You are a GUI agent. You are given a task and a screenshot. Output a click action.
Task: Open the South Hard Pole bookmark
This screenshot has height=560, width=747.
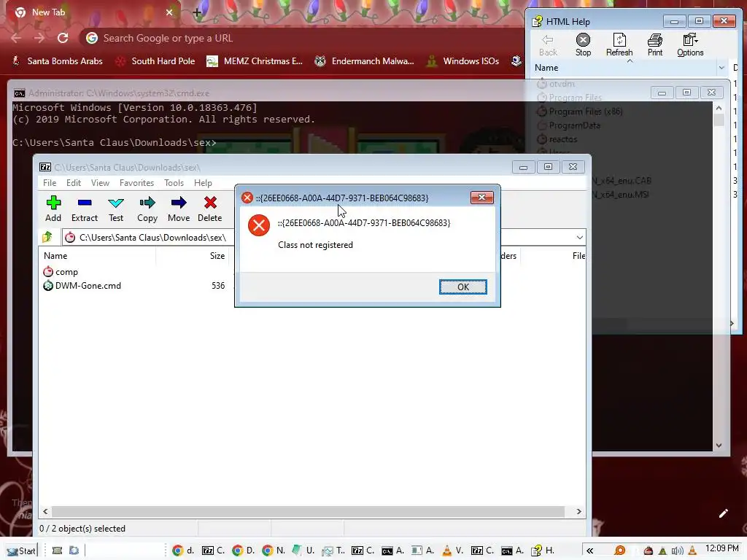point(155,61)
